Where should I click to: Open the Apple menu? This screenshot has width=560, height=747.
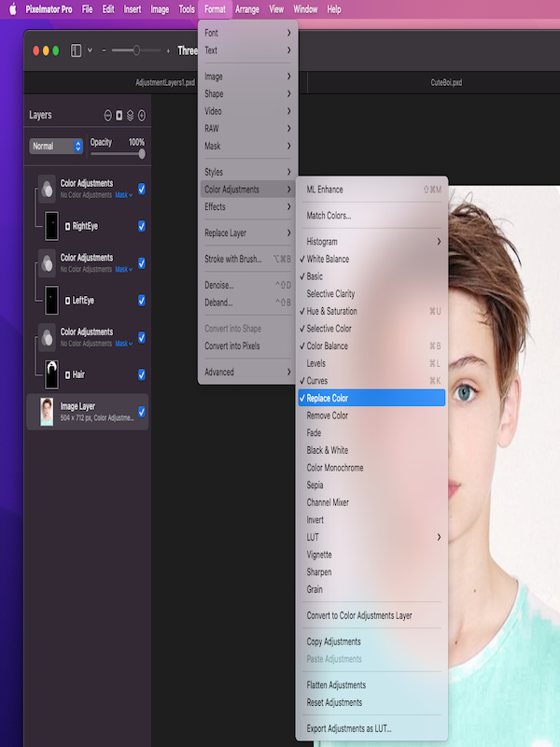[12, 9]
